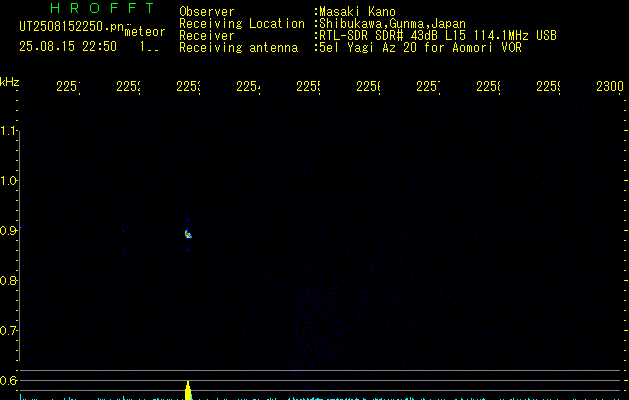The height and width of the screenshot is (400, 629).
Task: Click the 0.9 kHz frequency axis label
Action: coord(9,231)
